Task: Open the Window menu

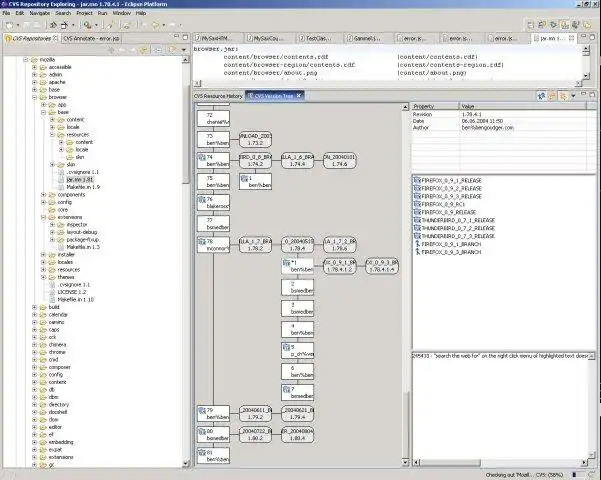Action: point(122,13)
